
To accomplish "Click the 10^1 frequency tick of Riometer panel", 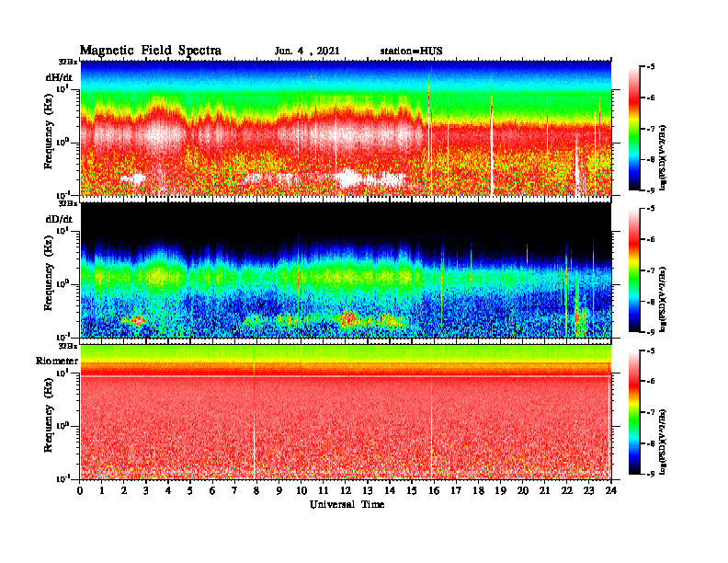I will 63,373.
